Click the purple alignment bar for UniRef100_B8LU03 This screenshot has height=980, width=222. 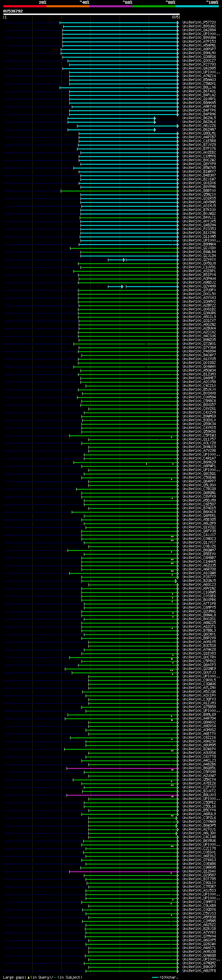pyautogui.click(x=122, y=795)
